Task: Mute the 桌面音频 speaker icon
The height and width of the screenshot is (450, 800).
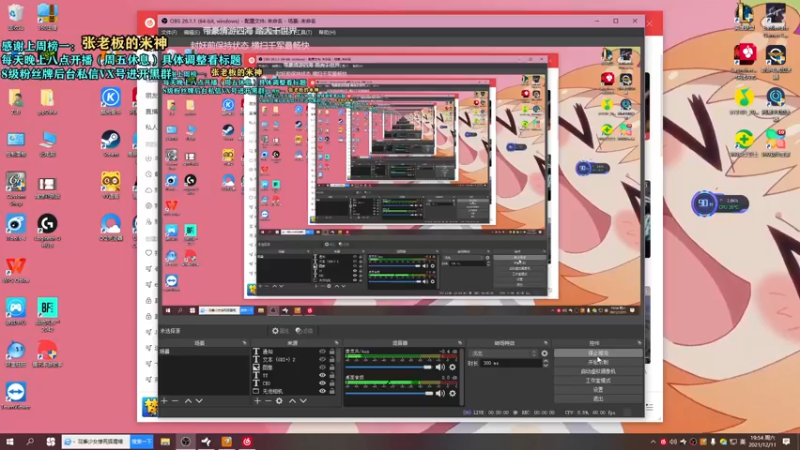Action: pos(440,393)
